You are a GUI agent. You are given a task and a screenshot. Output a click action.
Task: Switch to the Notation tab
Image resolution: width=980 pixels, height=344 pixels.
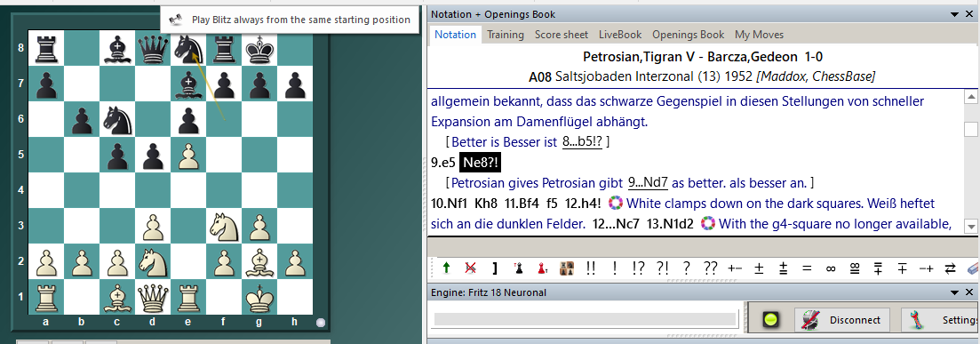(x=455, y=35)
